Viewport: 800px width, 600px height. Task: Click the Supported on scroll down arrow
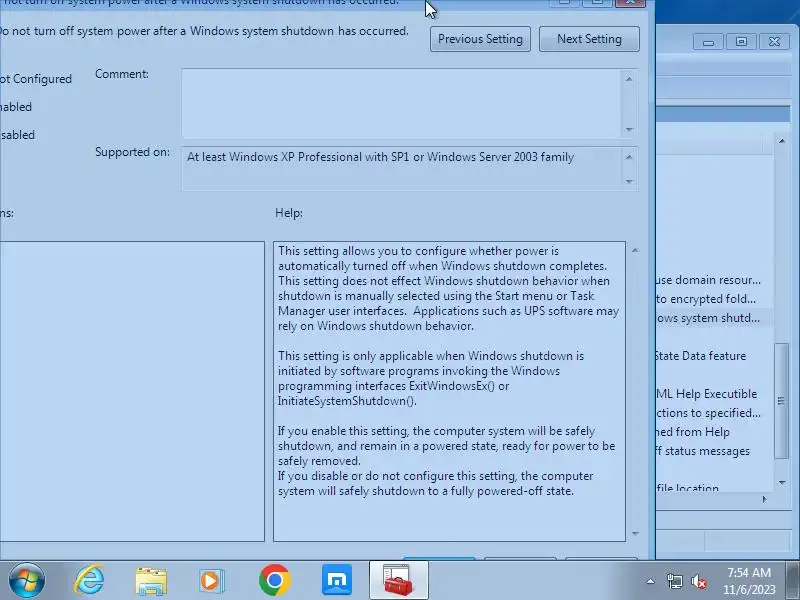pyautogui.click(x=629, y=182)
